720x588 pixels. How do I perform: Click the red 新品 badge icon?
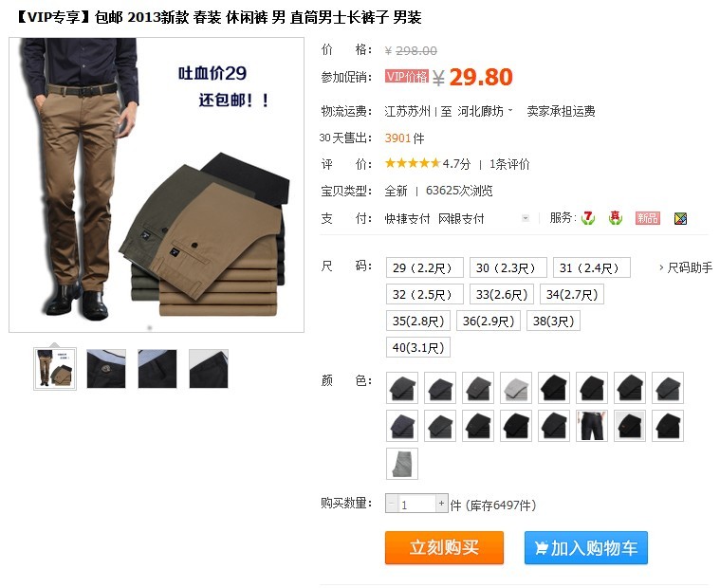(x=648, y=218)
